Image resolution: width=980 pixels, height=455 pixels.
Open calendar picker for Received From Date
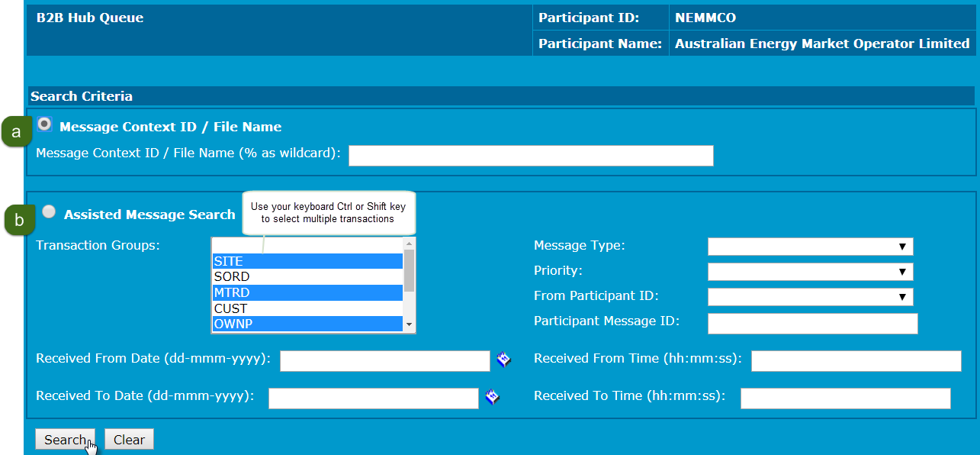503,360
